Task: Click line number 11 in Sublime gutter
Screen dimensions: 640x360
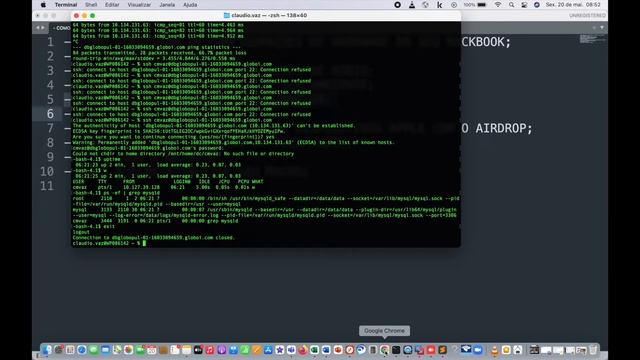Action: click(x=47, y=186)
